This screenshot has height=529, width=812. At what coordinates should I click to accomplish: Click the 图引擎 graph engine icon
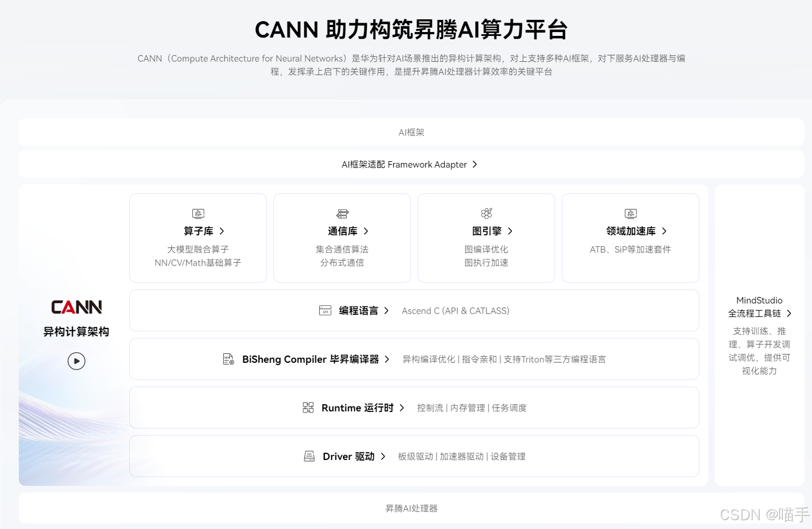pos(487,213)
